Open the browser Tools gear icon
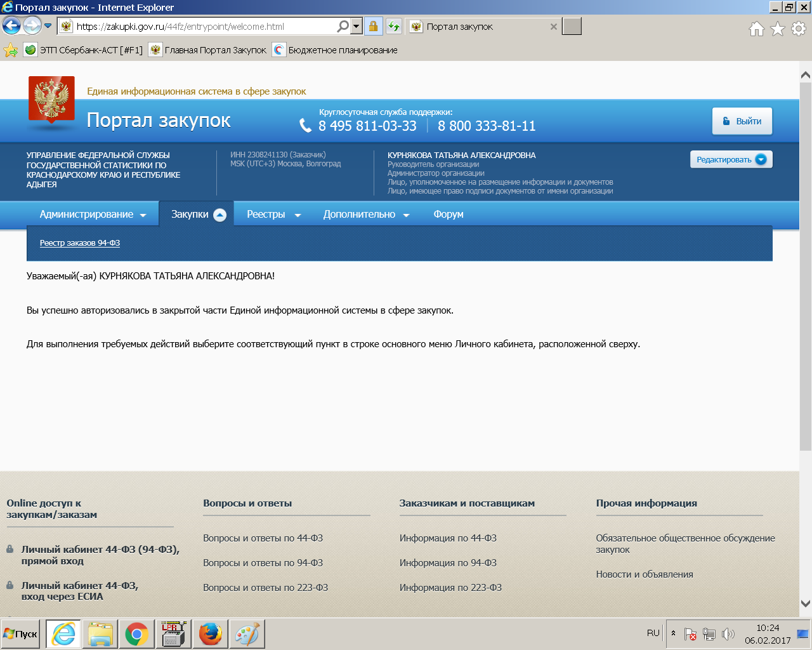Screen dimensions: 812x650 coord(799,29)
